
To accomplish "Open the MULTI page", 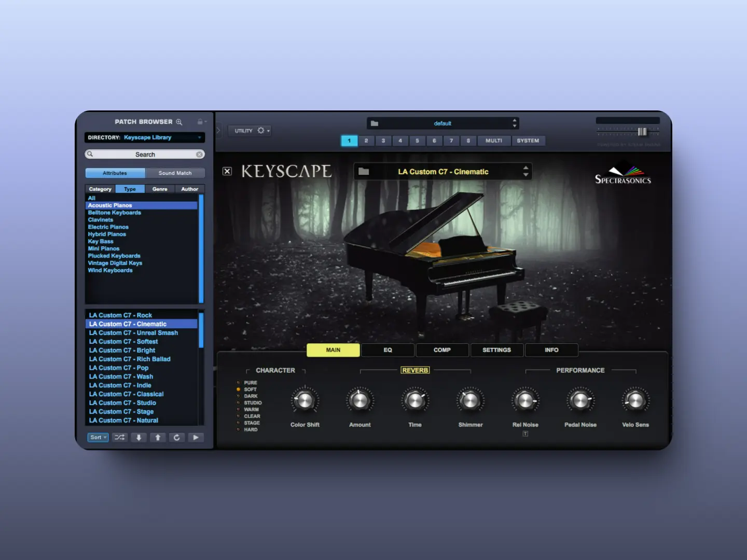I will click(x=494, y=141).
